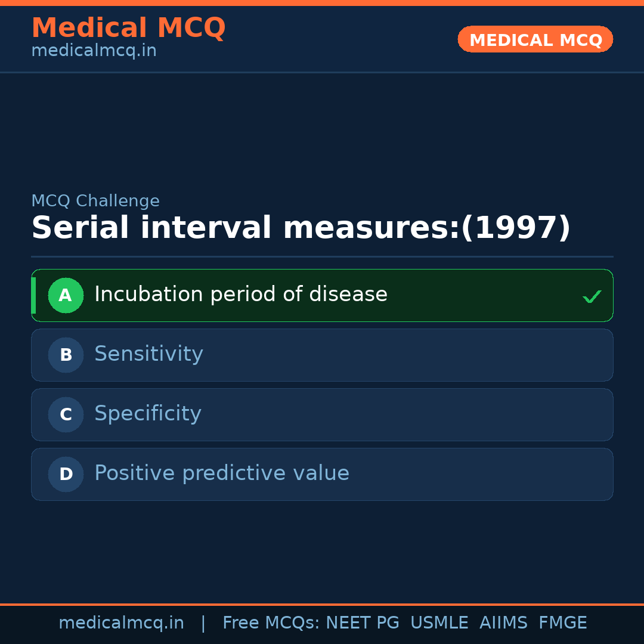Open the medicalmcq.in link in the footer
Screen dimensions: 644x644
121,623
